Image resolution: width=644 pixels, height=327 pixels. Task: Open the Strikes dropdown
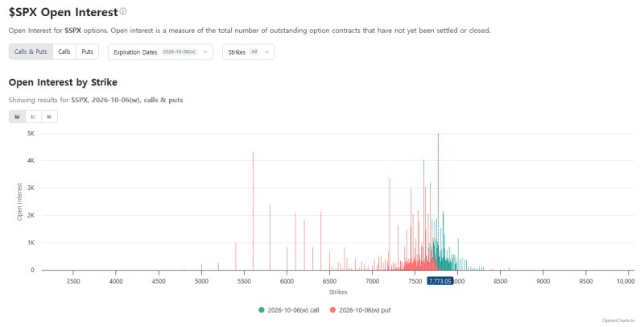249,52
